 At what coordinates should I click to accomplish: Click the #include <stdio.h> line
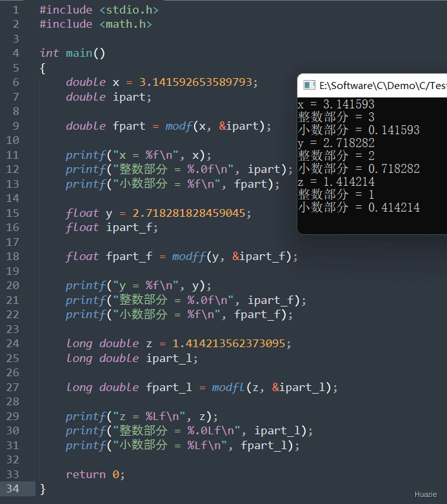(x=99, y=10)
